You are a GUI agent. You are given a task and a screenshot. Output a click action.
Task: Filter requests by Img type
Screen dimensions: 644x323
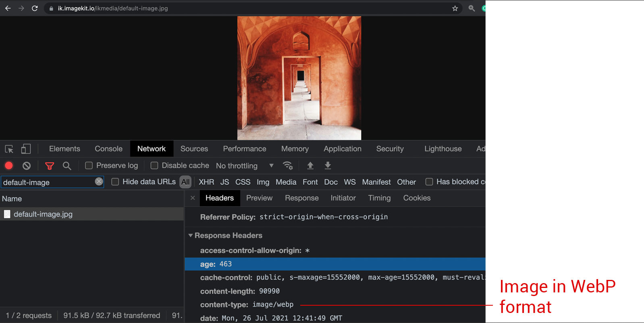click(x=263, y=182)
